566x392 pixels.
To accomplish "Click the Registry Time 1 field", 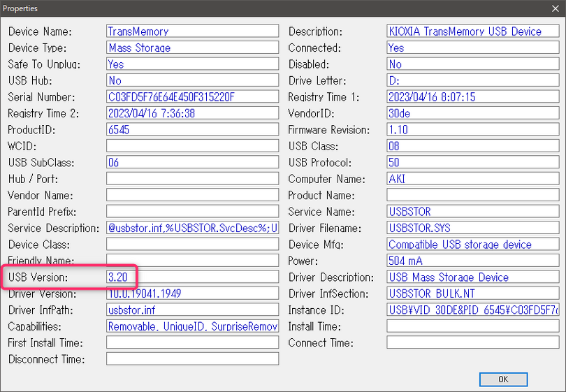I will (473, 96).
